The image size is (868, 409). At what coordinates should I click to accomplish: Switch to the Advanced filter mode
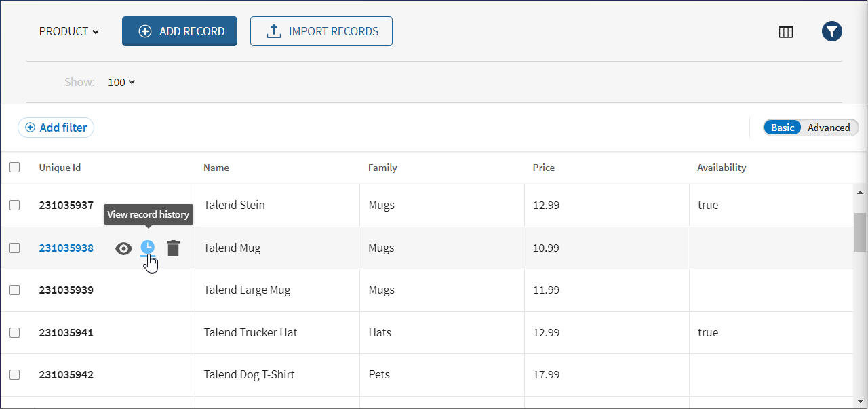point(828,128)
